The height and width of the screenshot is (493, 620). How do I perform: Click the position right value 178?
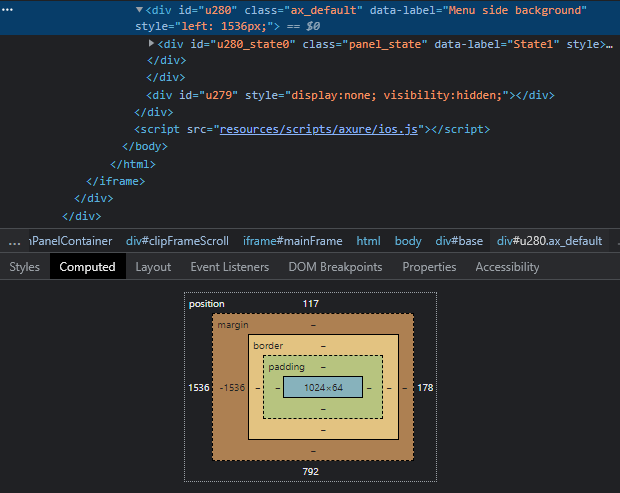click(425, 388)
